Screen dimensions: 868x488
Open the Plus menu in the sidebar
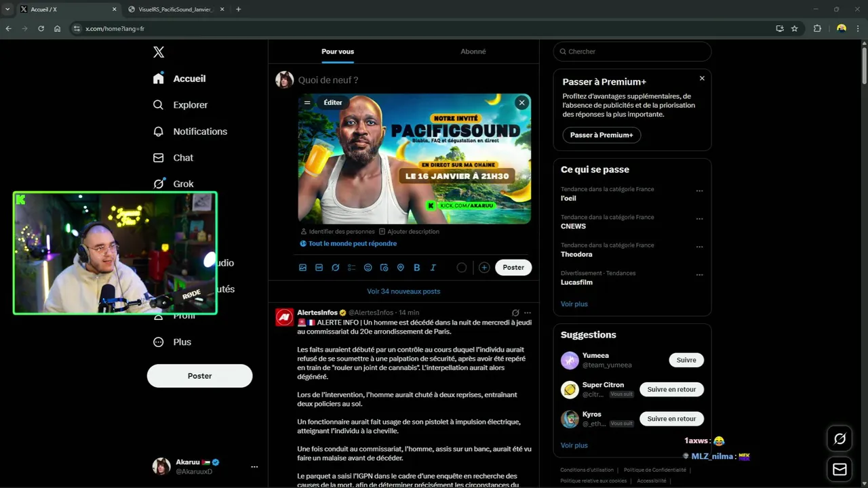pos(172,342)
